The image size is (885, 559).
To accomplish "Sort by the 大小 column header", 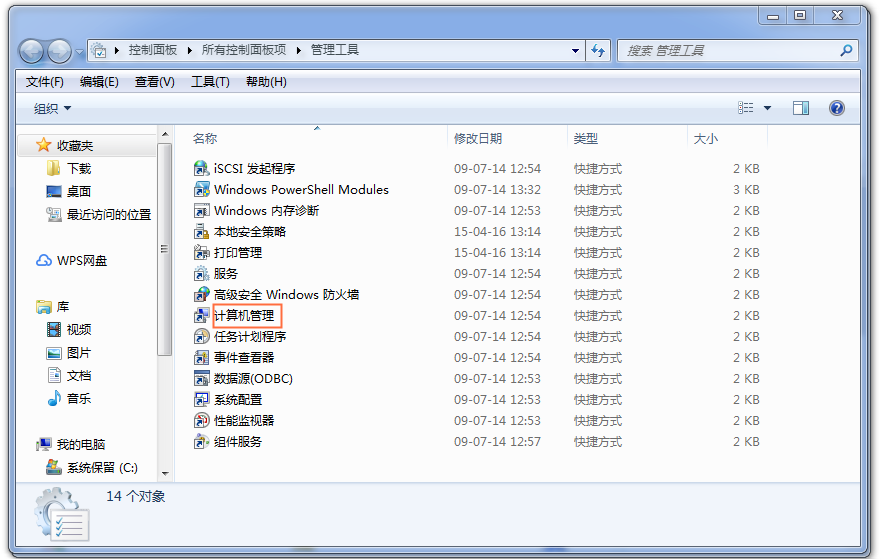I will 706,138.
